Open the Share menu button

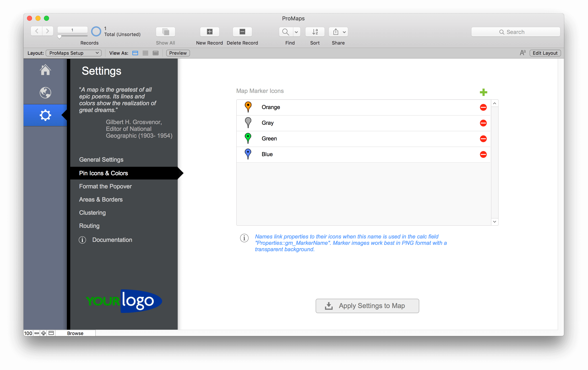click(x=338, y=32)
